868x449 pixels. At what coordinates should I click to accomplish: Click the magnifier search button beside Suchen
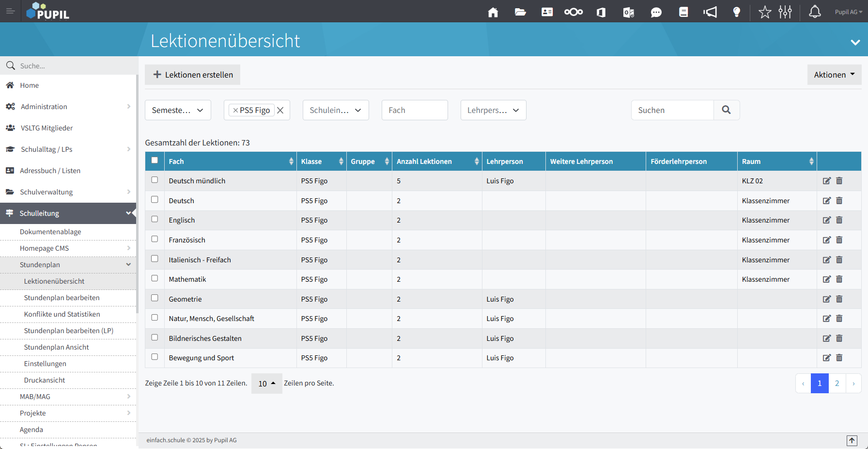tap(727, 110)
